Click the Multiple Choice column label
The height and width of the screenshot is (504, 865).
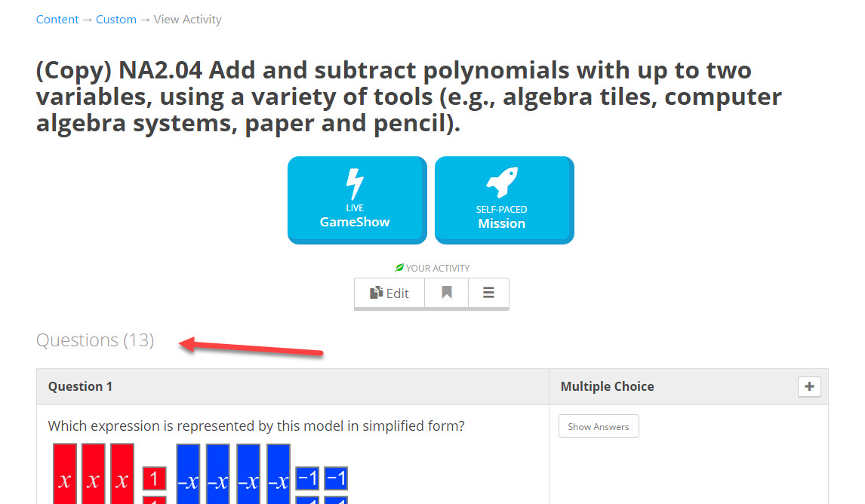[608, 386]
